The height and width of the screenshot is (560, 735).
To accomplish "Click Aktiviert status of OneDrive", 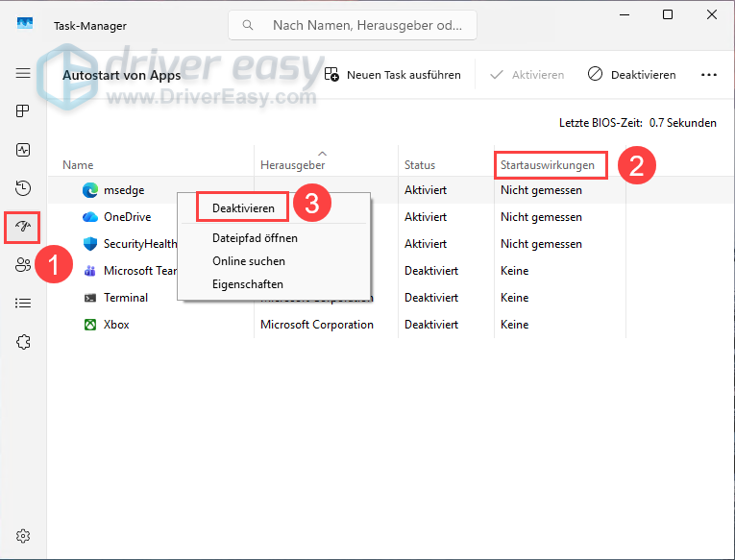I will tap(426, 217).
